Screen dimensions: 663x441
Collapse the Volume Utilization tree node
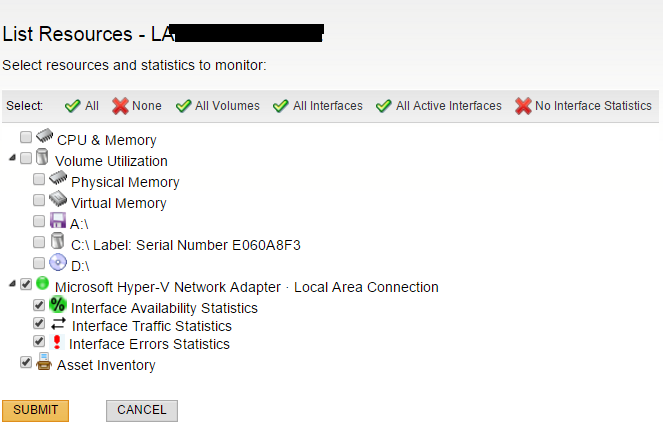(12, 159)
